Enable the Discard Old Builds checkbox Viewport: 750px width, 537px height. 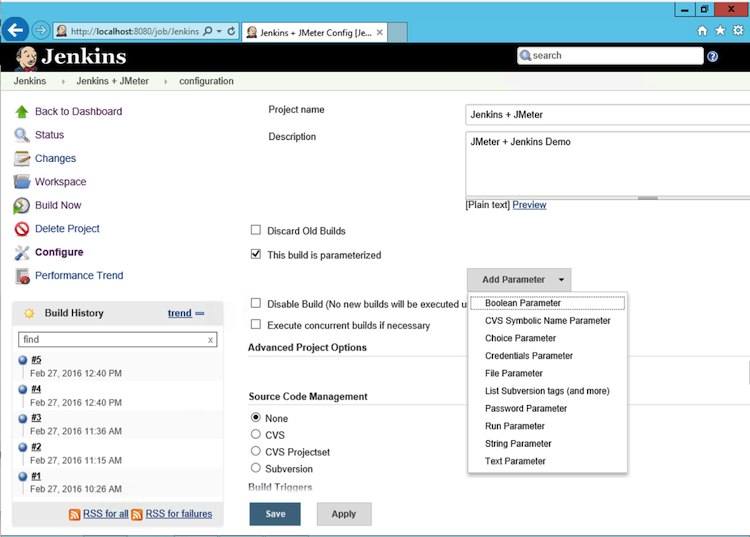pos(256,230)
